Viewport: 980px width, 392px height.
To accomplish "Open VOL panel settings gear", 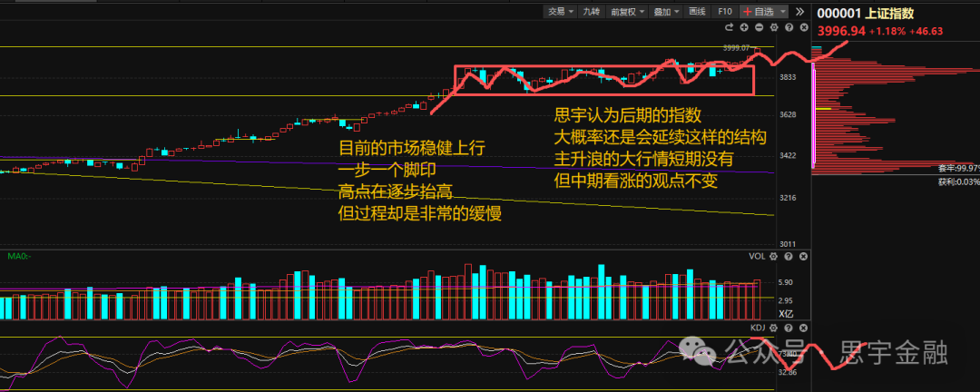I will pos(773,257).
